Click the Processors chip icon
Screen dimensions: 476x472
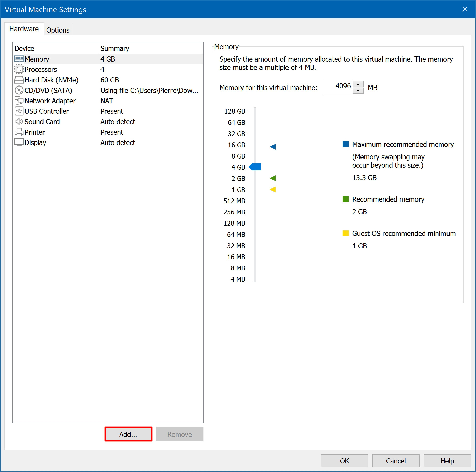tap(19, 69)
